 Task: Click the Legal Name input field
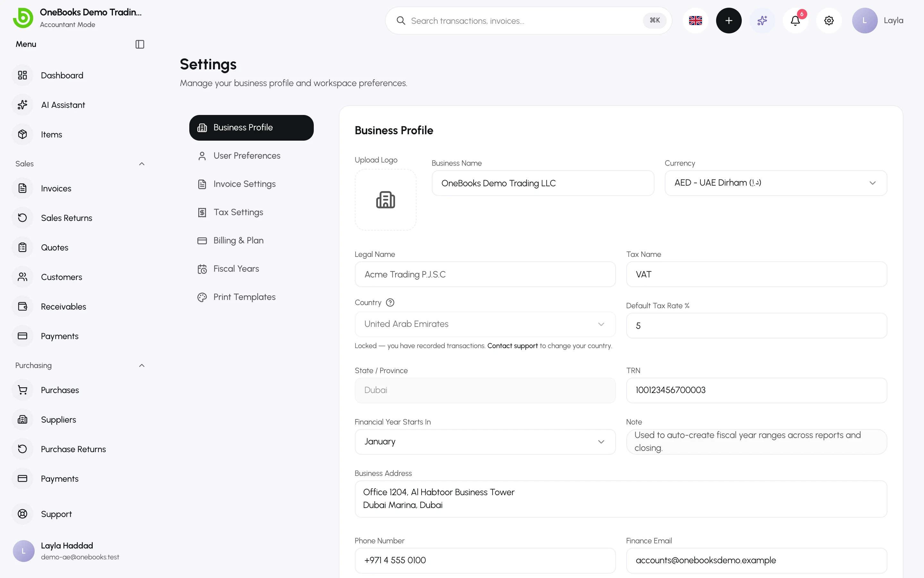[x=485, y=275]
